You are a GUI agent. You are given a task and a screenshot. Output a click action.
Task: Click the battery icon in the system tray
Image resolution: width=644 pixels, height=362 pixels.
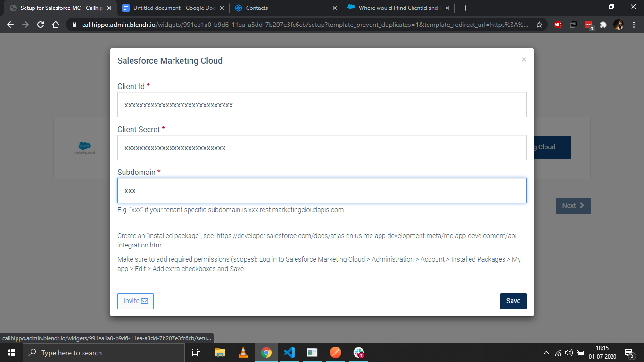click(581, 353)
